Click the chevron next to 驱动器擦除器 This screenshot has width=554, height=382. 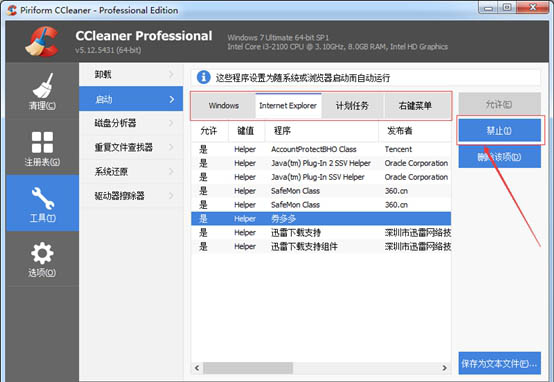[x=171, y=195]
